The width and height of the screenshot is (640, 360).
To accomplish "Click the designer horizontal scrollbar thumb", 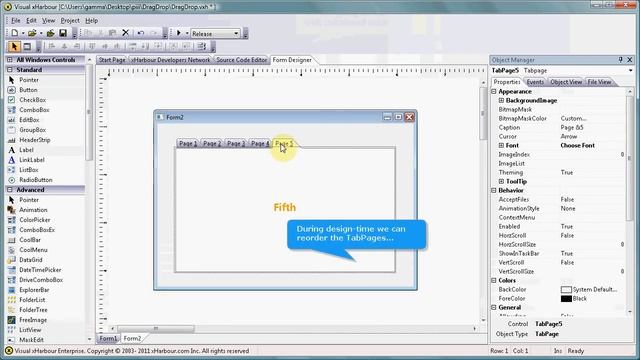I will pyautogui.click(x=156, y=328).
